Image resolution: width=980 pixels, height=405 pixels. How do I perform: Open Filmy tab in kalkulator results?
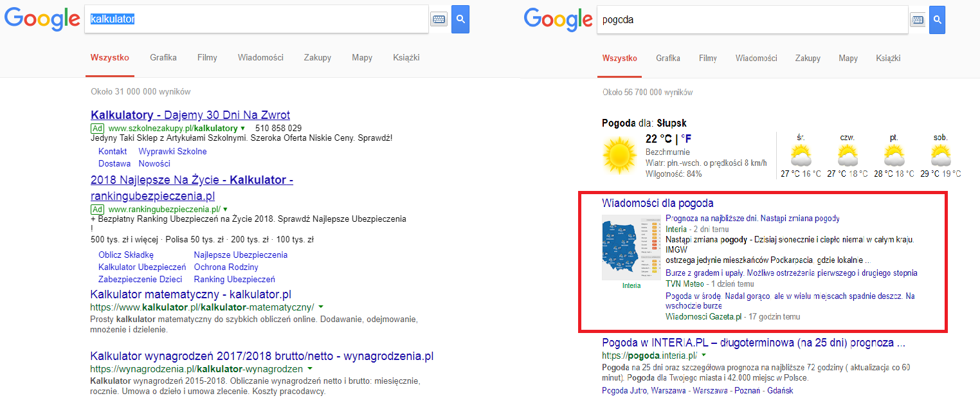pyautogui.click(x=207, y=57)
